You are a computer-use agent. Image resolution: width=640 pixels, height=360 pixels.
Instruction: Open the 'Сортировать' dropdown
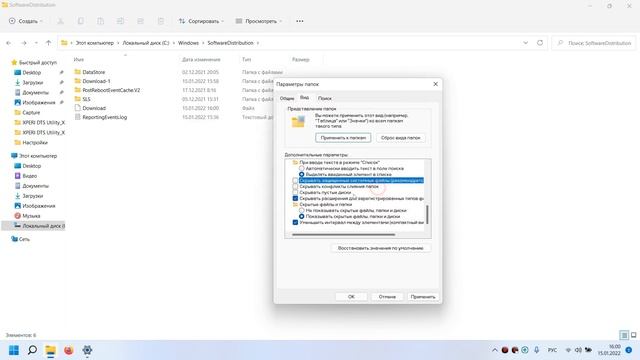coord(201,21)
